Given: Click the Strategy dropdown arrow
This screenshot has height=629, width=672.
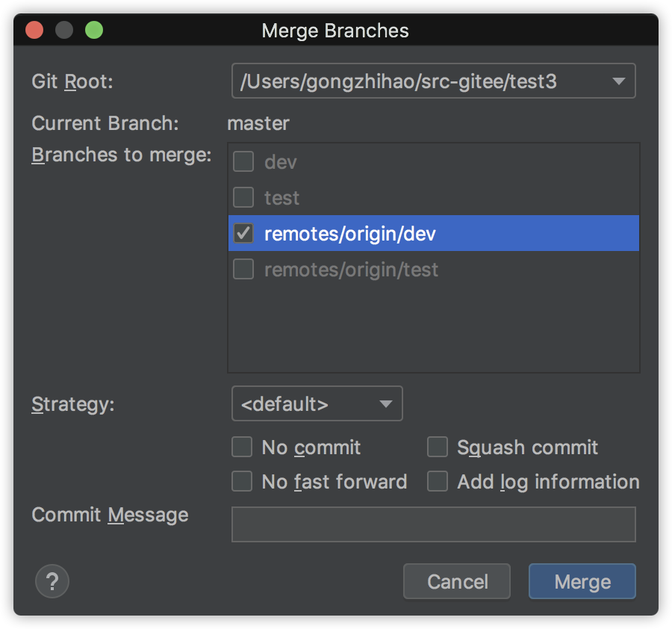Looking at the screenshot, I should 386,404.
